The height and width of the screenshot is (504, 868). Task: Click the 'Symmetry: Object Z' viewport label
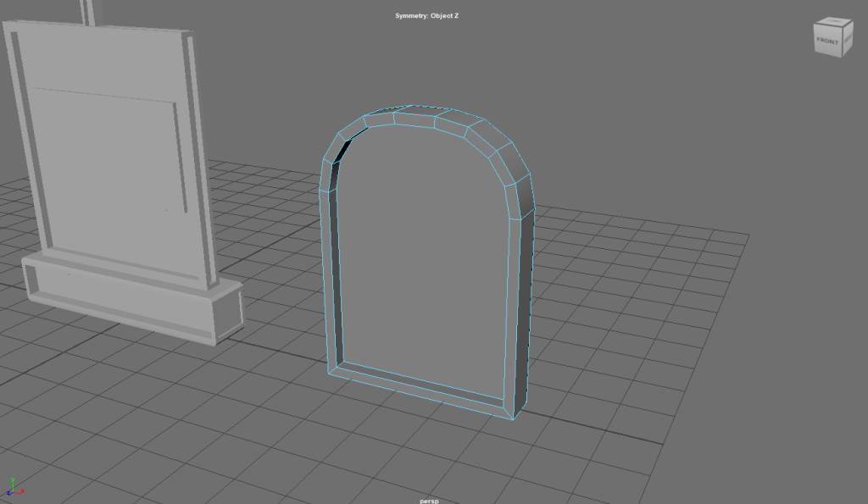tap(426, 16)
